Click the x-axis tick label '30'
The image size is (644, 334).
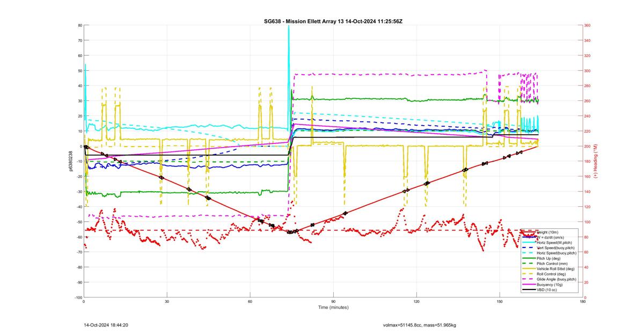click(x=167, y=302)
